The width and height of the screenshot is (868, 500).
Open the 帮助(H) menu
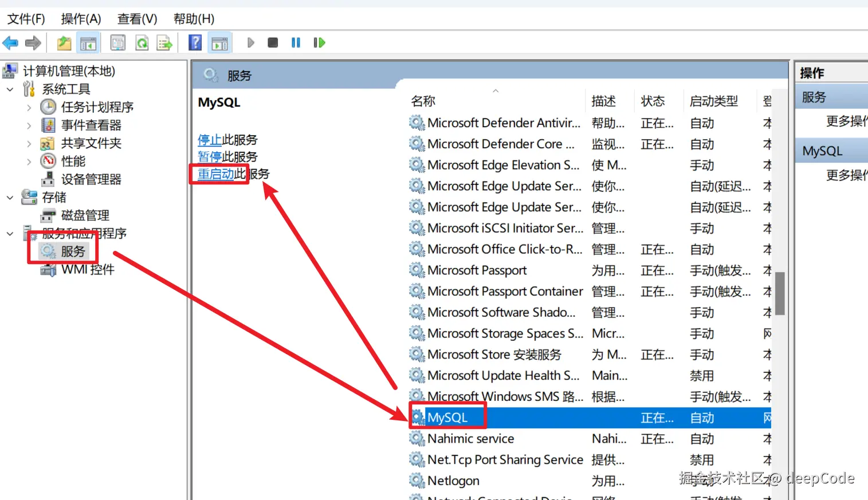click(194, 19)
